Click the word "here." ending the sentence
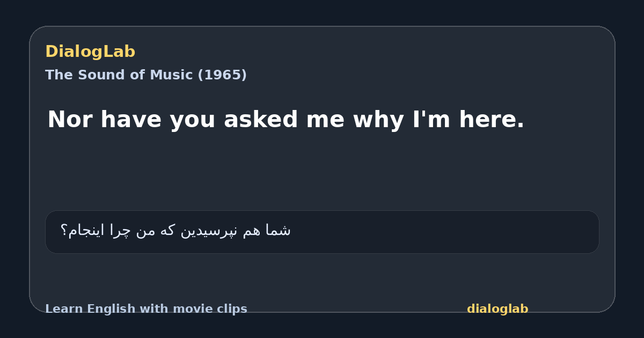The image size is (644, 338). click(x=492, y=120)
